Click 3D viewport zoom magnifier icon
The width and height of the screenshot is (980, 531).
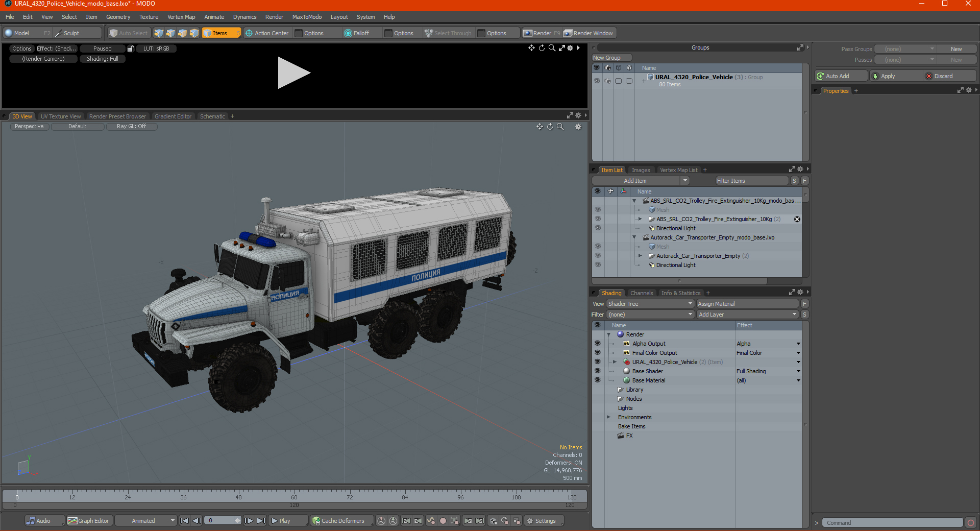coord(560,127)
